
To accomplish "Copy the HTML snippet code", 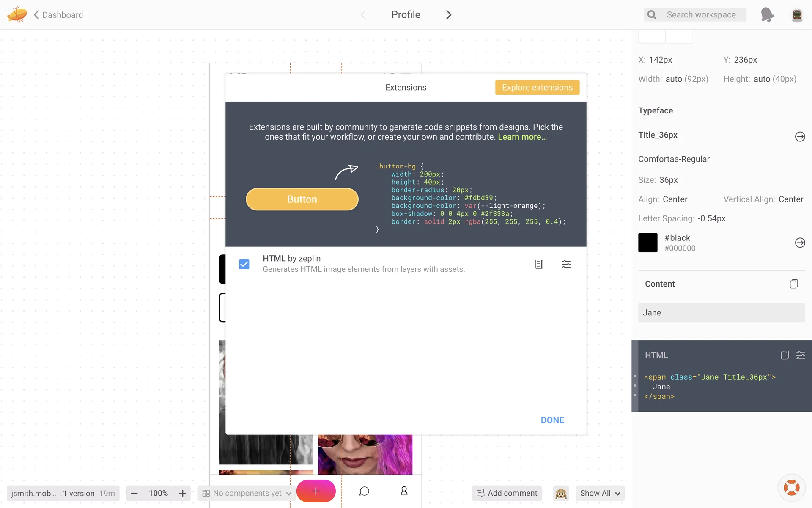I will coord(785,355).
